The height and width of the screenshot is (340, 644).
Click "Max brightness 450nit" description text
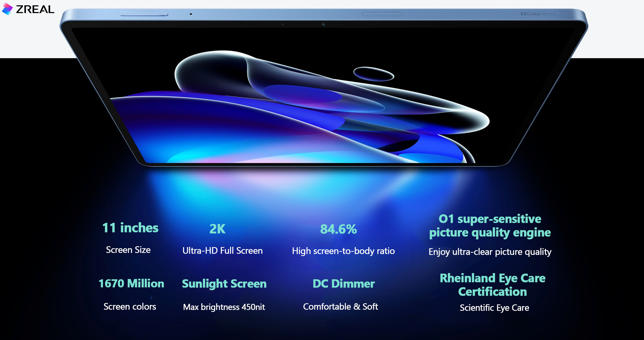click(x=224, y=307)
